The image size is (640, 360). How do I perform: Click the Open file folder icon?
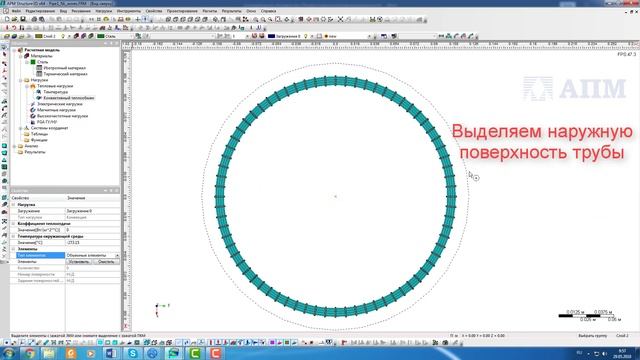tap(15, 19)
